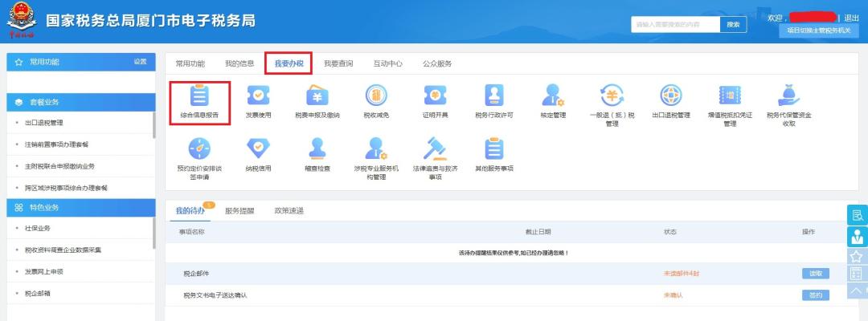Click the star icon beside 常用功能

coord(18,62)
